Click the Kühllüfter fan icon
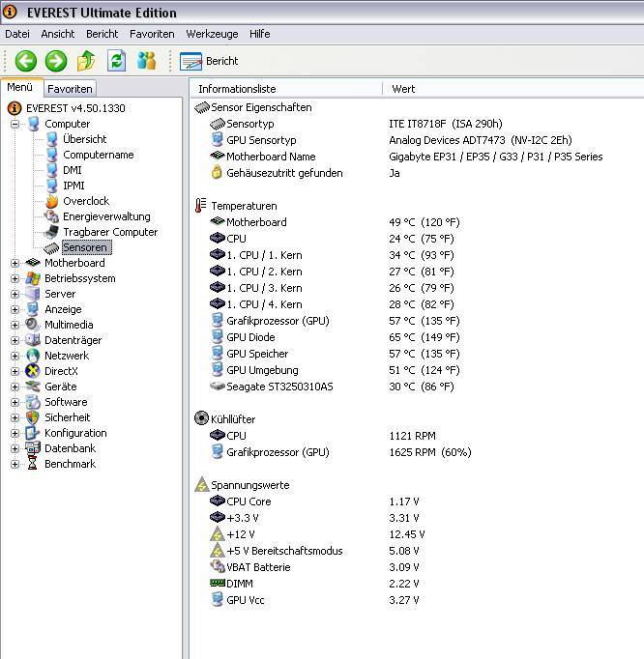 (201, 419)
